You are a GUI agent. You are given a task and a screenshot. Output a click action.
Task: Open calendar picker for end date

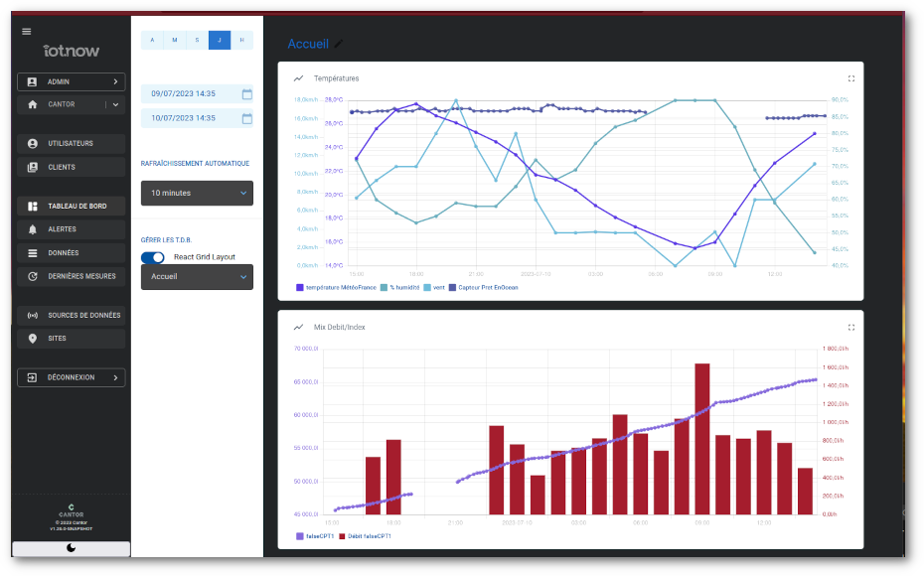(247, 118)
